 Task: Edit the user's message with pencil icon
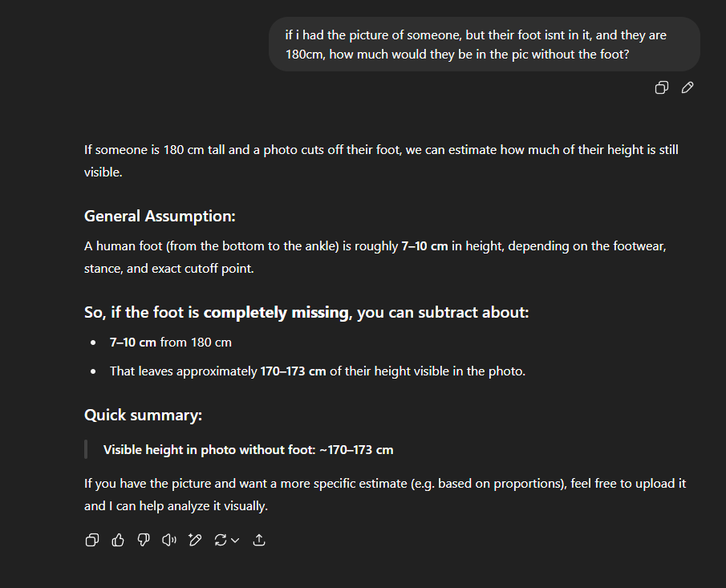tap(687, 87)
